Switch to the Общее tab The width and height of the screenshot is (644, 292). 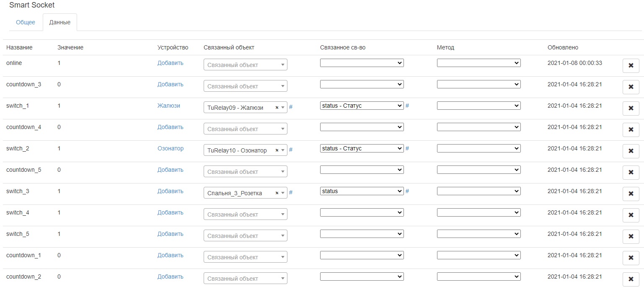tap(26, 22)
